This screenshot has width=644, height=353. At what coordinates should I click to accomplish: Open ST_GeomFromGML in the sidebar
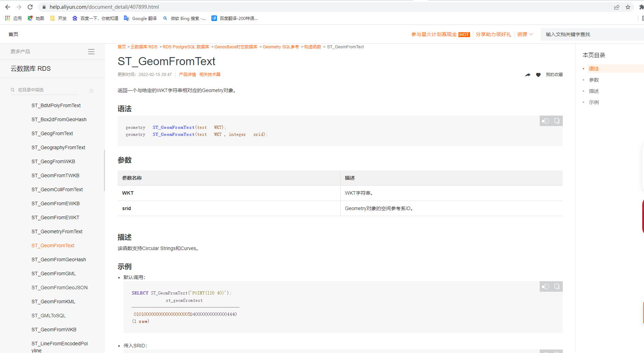[54, 274]
